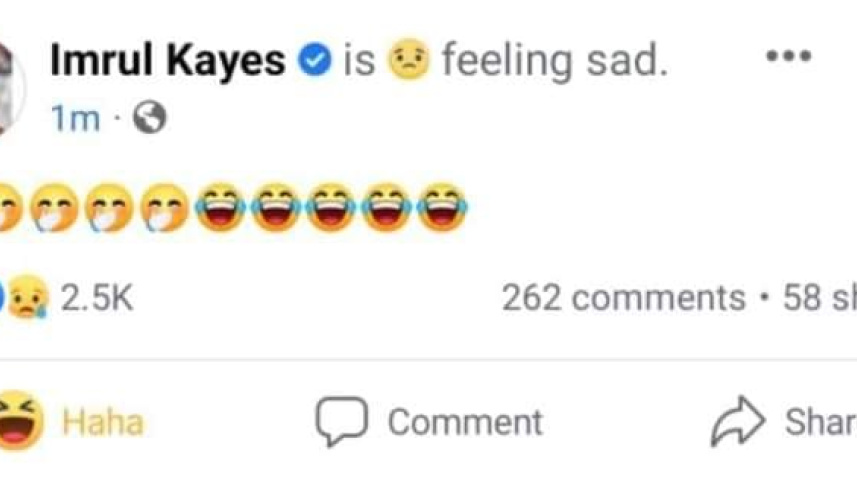
Task: Click the Haha laughing face reaction icon
Action: tap(20, 422)
